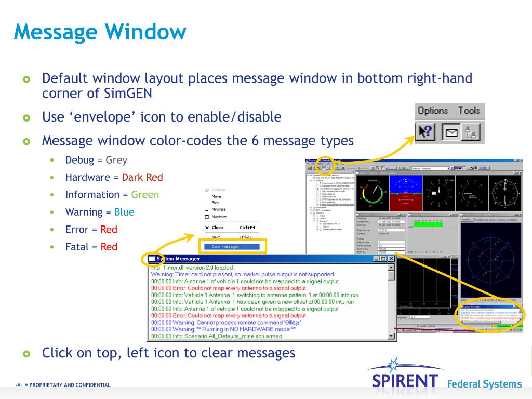
Task: Expand the Atmosphere tree node
Action: click(x=311, y=208)
